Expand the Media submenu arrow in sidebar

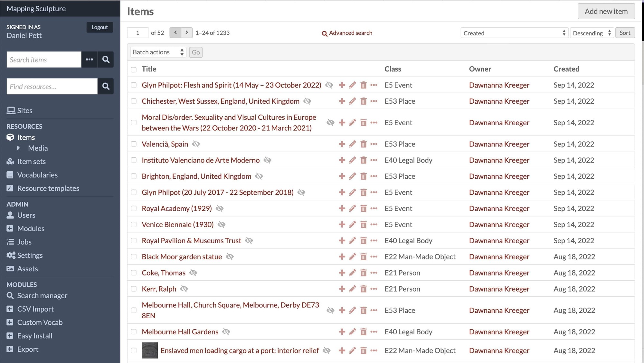point(18,148)
